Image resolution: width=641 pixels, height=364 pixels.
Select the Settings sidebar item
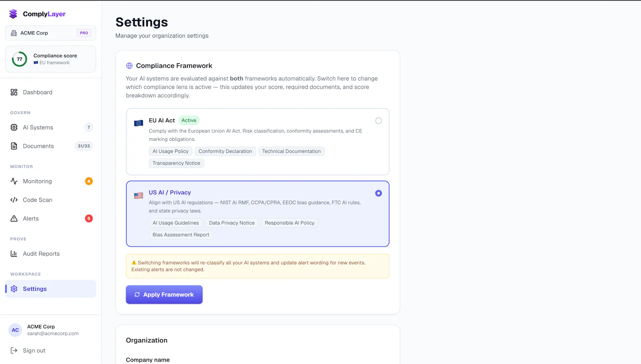(x=50, y=289)
